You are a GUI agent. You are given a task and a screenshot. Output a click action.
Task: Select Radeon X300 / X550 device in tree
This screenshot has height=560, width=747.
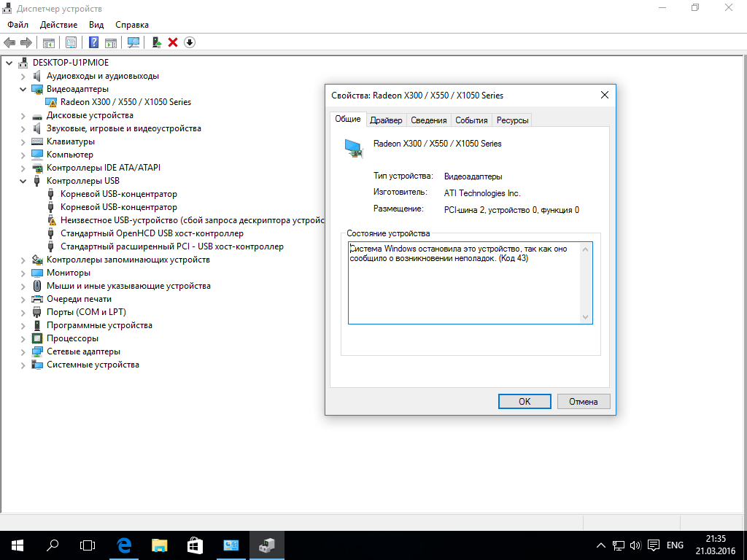pyautogui.click(x=125, y=102)
